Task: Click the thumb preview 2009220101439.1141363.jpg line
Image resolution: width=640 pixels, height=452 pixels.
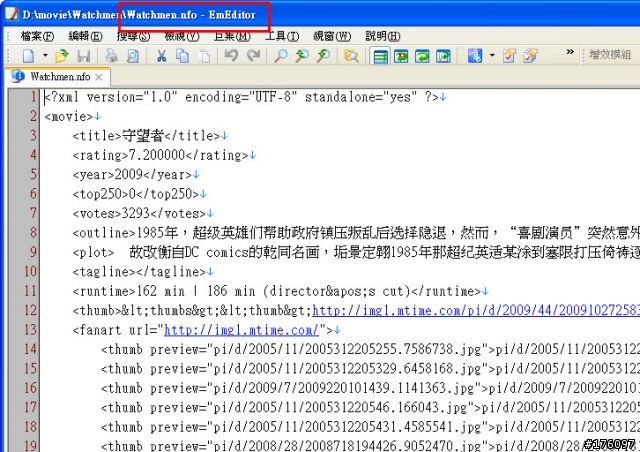Action: [x=370, y=388]
